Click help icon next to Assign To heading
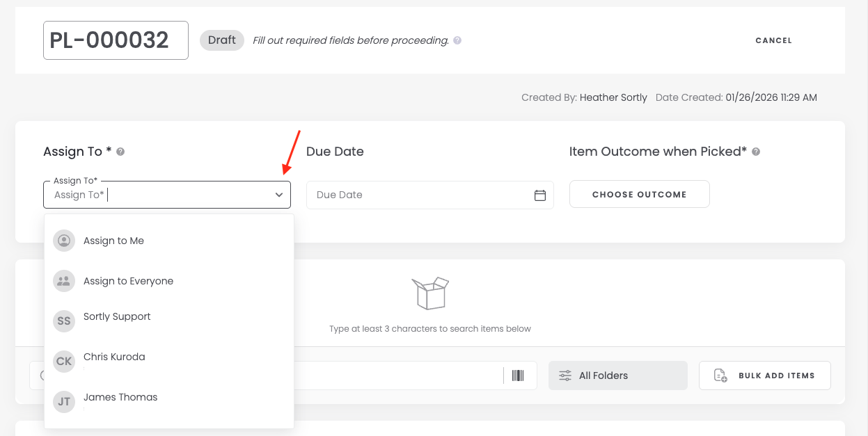 click(x=120, y=152)
